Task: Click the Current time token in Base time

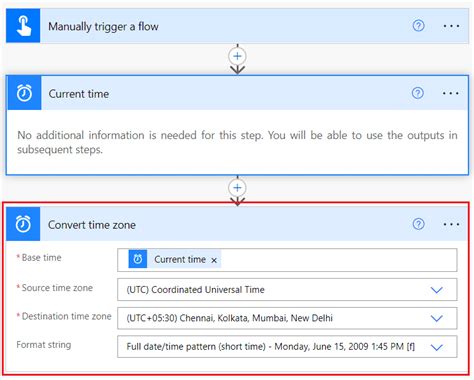Action: [x=175, y=259]
